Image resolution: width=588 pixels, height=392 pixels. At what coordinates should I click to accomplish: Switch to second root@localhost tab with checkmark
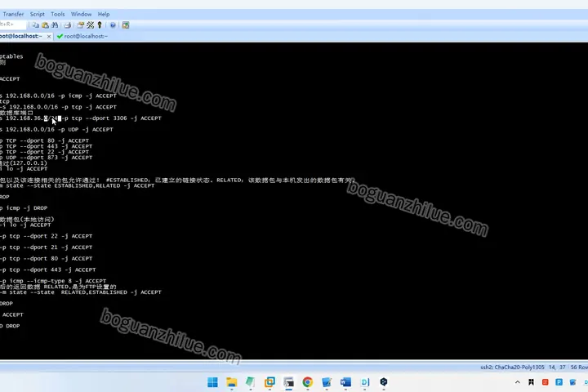point(82,36)
